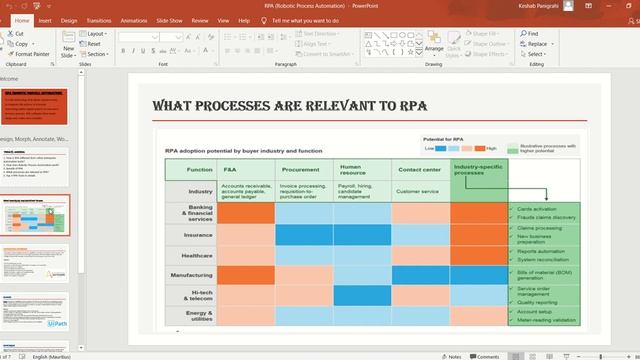Viewport: 640px width, 360px height.
Task: Increase font size
Action: point(188,37)
